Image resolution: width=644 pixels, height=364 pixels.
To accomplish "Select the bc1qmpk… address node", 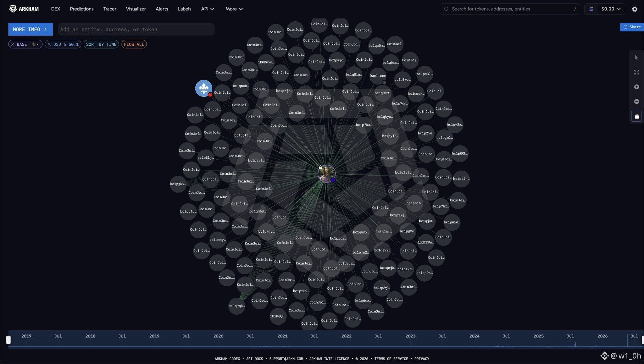I will [x=416, y=94].
